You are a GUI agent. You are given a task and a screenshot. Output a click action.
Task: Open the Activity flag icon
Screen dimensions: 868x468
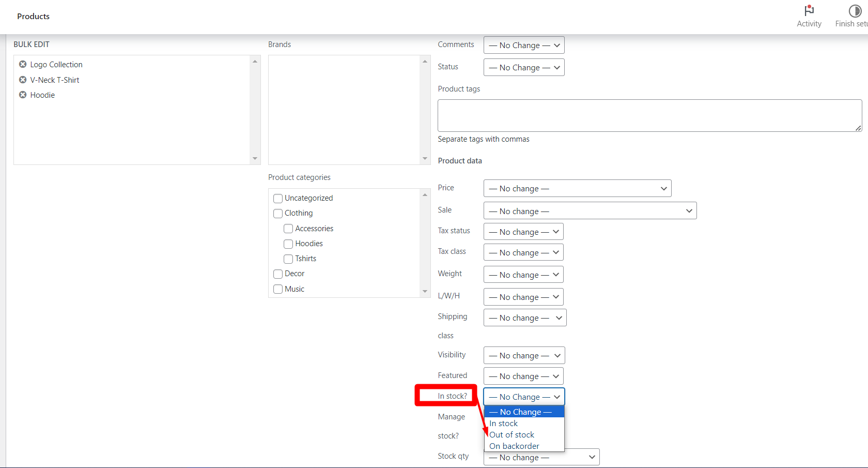809,11
